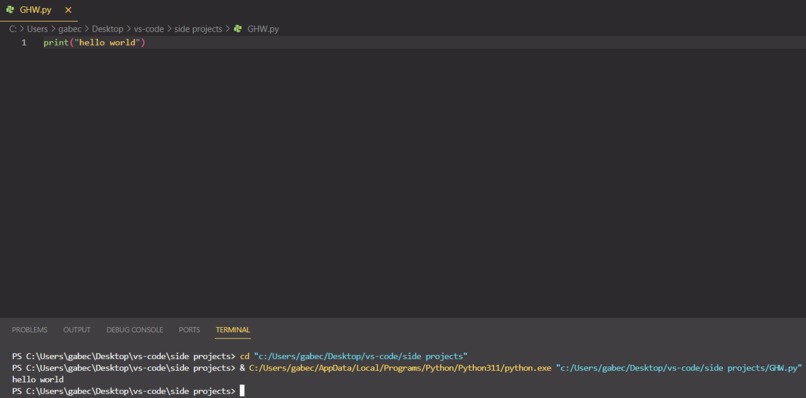Click the python.exe path in the terminal
The width and height of the screenshot is (806, 398).
400,368
